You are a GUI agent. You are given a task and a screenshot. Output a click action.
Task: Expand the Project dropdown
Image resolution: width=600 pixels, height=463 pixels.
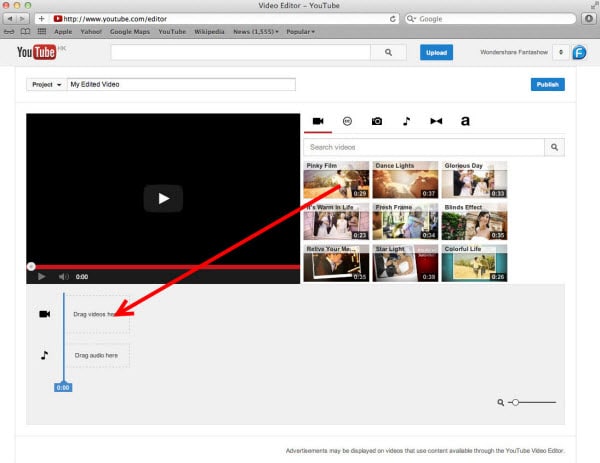[45, 85]
